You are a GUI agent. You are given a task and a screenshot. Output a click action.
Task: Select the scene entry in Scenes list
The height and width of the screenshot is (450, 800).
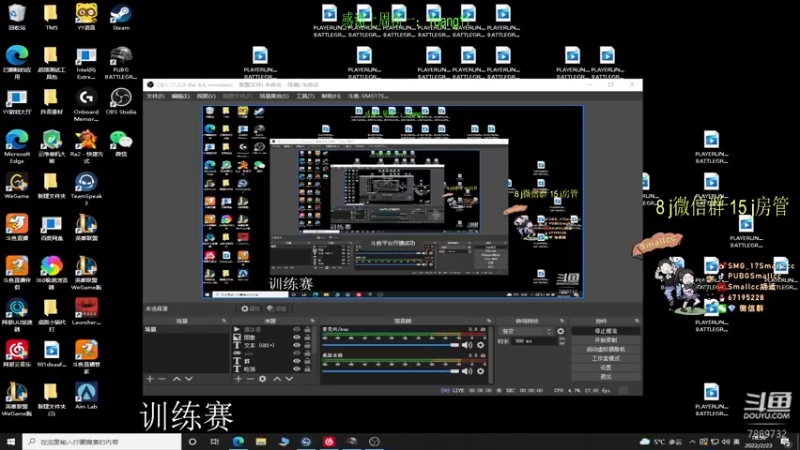(x=186, y=330)
